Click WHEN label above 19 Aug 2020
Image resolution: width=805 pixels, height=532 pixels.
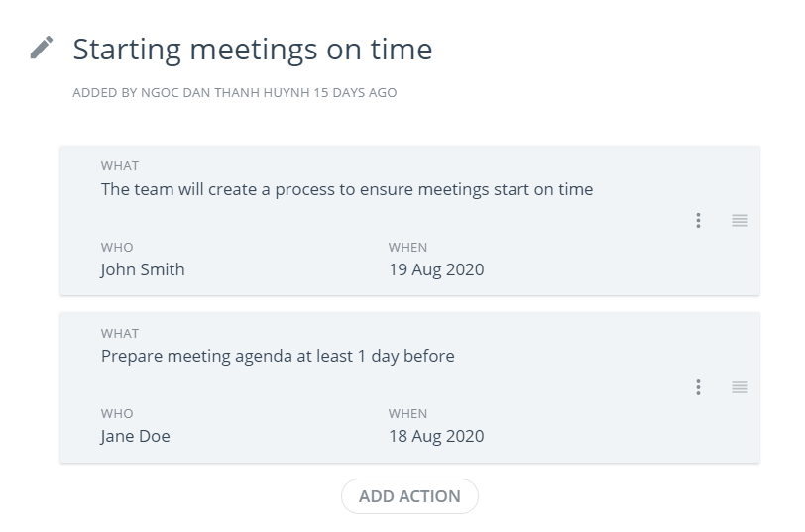407,247
